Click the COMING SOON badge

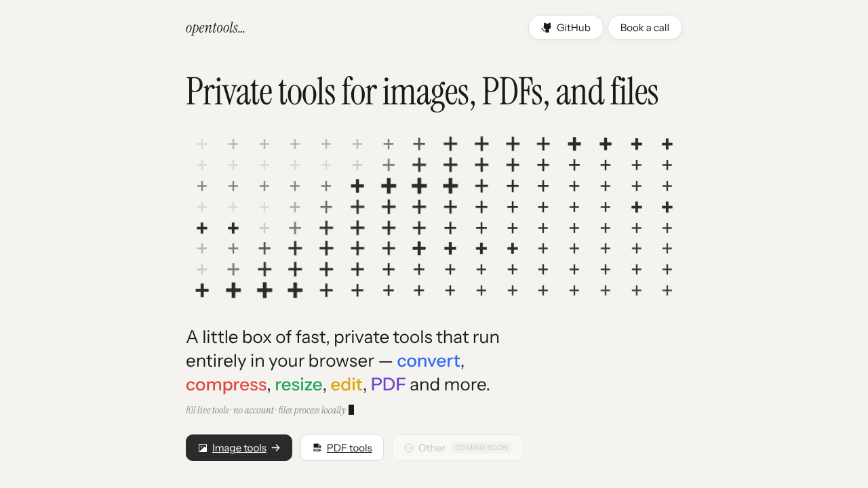coord(481,448)
